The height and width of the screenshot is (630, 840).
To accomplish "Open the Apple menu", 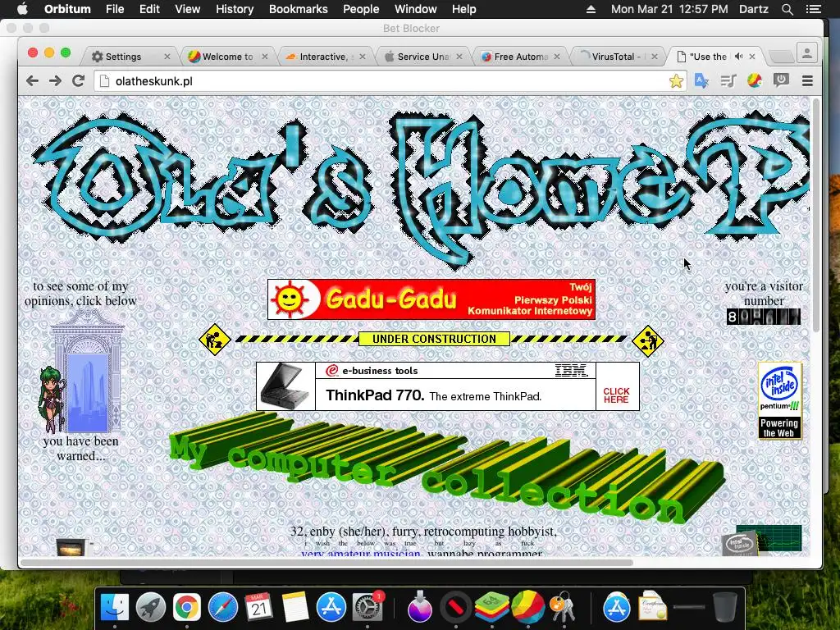I will pyautogui.click(x=22, y=9).
